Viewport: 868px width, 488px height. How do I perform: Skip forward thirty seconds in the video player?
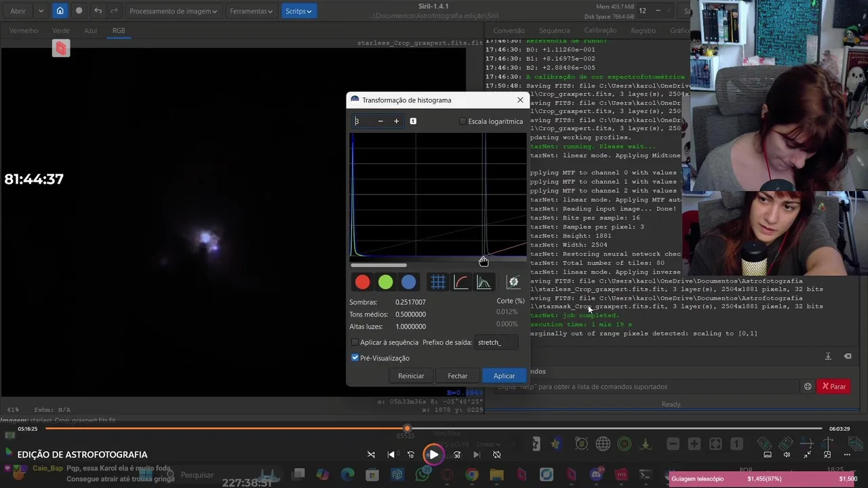[x=457, y=455]
